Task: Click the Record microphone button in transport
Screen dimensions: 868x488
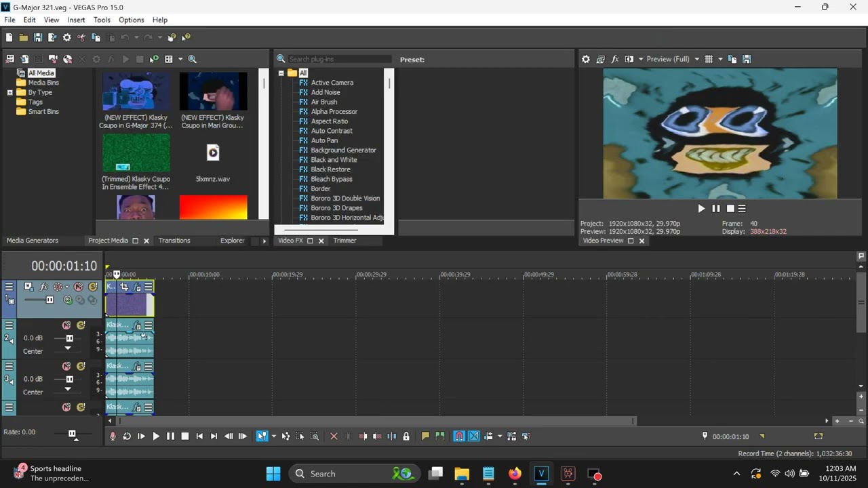Action: (113, 436)
